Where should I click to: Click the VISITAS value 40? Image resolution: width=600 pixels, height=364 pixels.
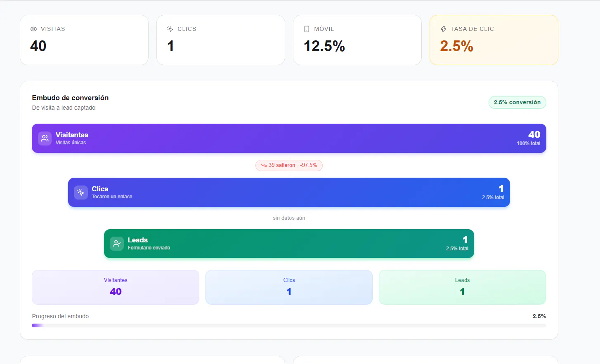[x=38, y=46]
